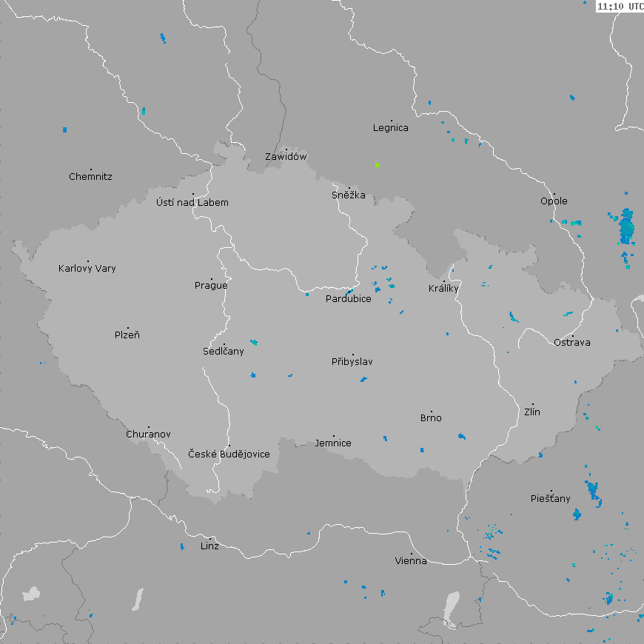Click the green lightning strike dot below Legnica
This screenshot has height=644, width=644.
pyautogui.click(x=378, y=164)
